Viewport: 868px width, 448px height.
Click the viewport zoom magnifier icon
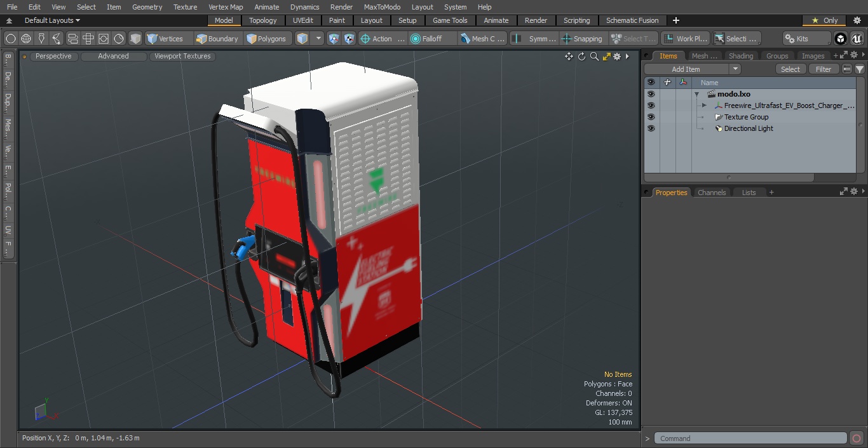tap(594, 57)
